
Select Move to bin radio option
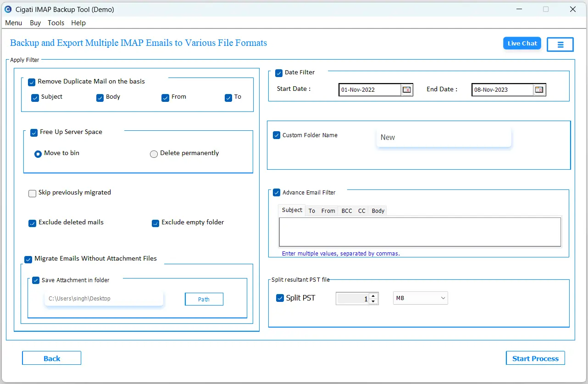coord(38,154)
